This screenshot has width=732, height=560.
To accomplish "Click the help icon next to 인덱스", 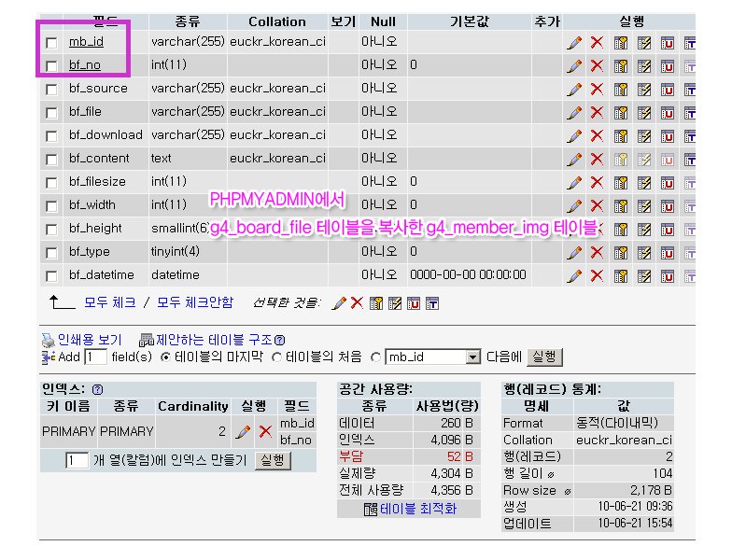I will 98,389.
